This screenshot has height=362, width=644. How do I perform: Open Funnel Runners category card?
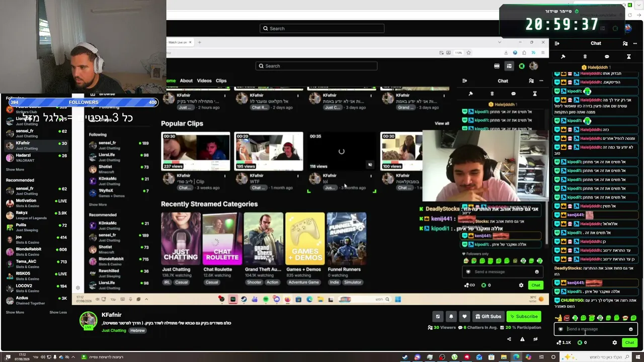346,239
